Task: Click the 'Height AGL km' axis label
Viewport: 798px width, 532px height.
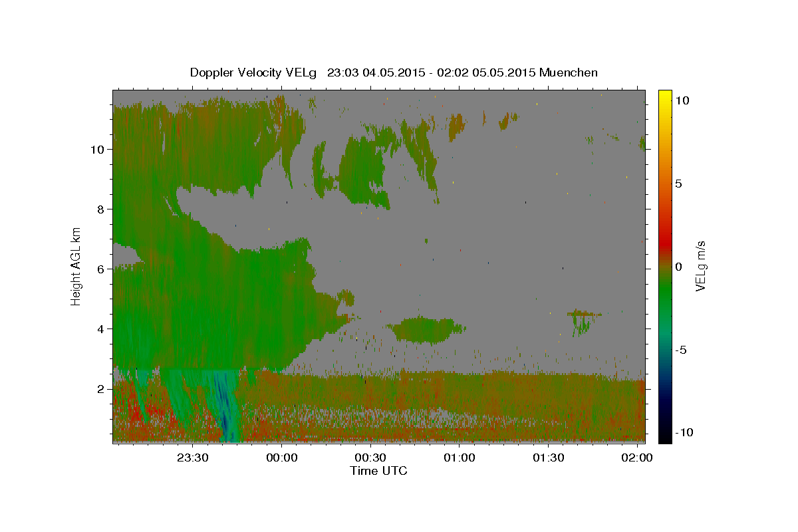Action: tap(76, 265)
